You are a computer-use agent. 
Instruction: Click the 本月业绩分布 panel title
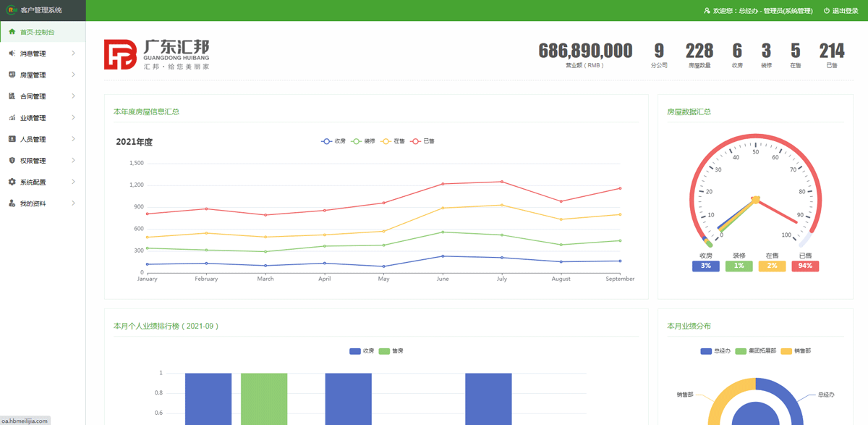[689, 326]
